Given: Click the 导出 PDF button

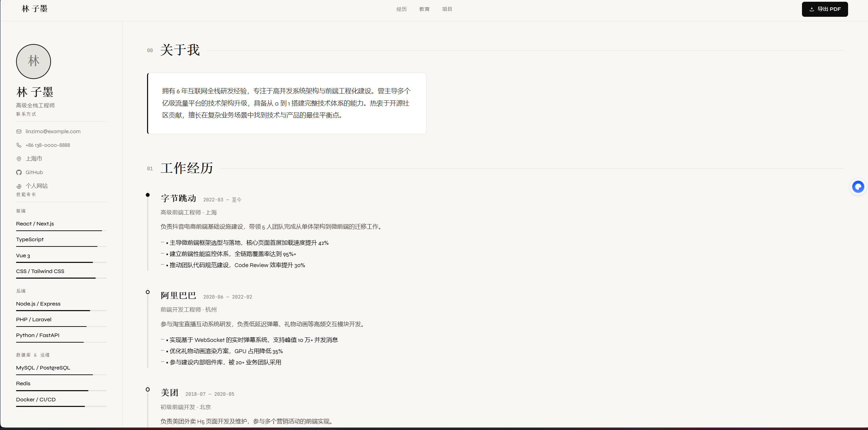Looking at the screenshot, I should [825, 9].
